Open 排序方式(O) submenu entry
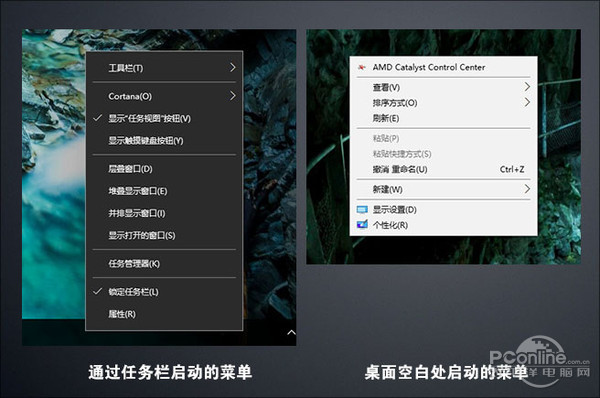 (443, 103)
